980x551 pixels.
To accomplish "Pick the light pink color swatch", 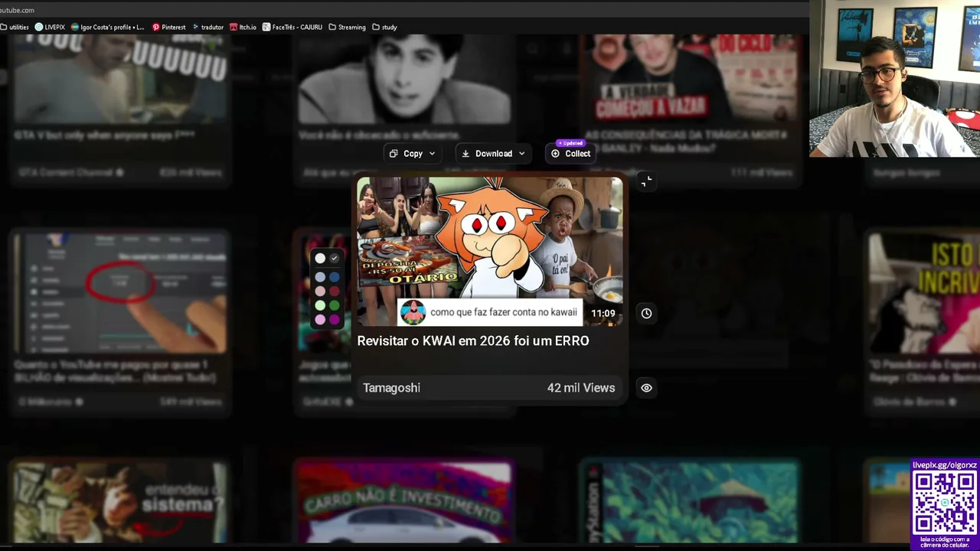I will pos(320,292).
